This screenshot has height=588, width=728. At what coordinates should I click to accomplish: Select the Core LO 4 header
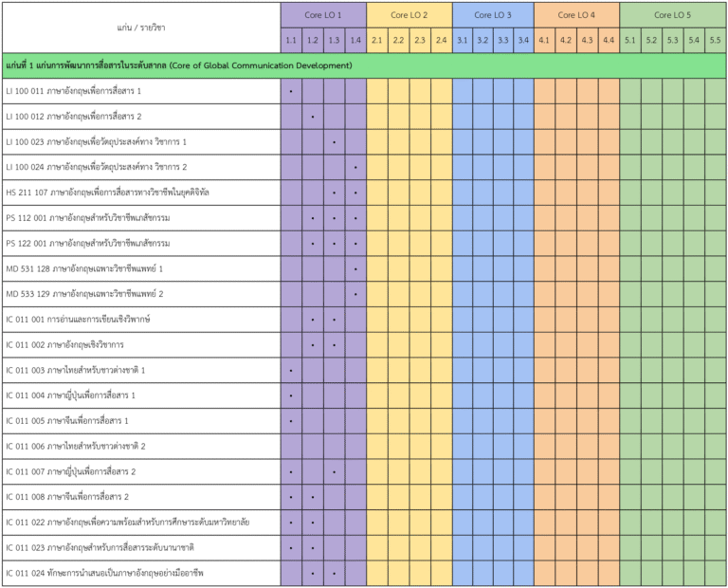click(576, 15)
